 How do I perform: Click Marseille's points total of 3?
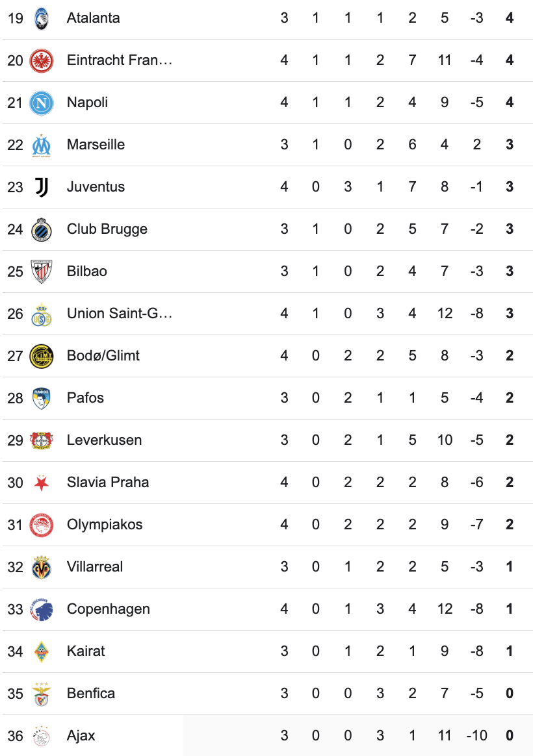click(x=510, y=145)
